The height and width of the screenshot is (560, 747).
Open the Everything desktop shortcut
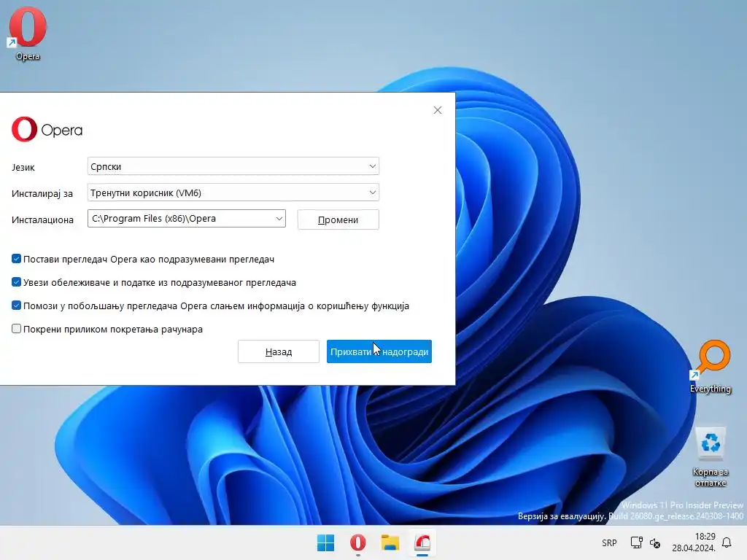(x=711, y=367)
